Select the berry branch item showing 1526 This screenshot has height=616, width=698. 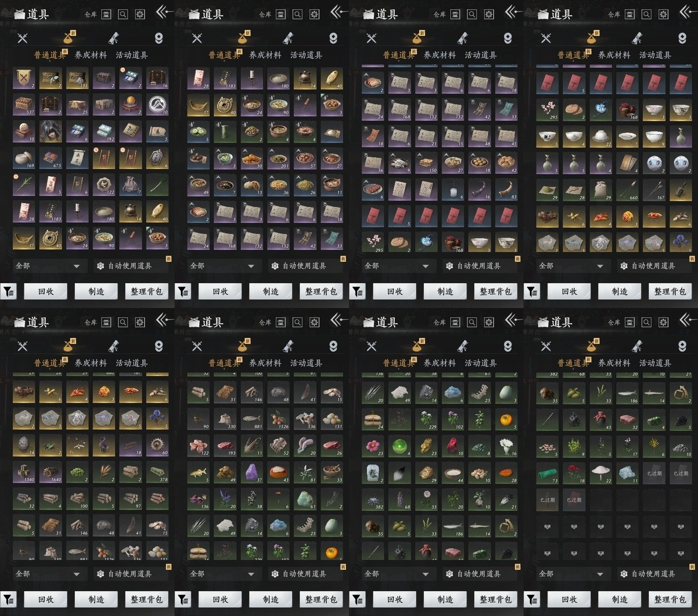tap(278, 418)
